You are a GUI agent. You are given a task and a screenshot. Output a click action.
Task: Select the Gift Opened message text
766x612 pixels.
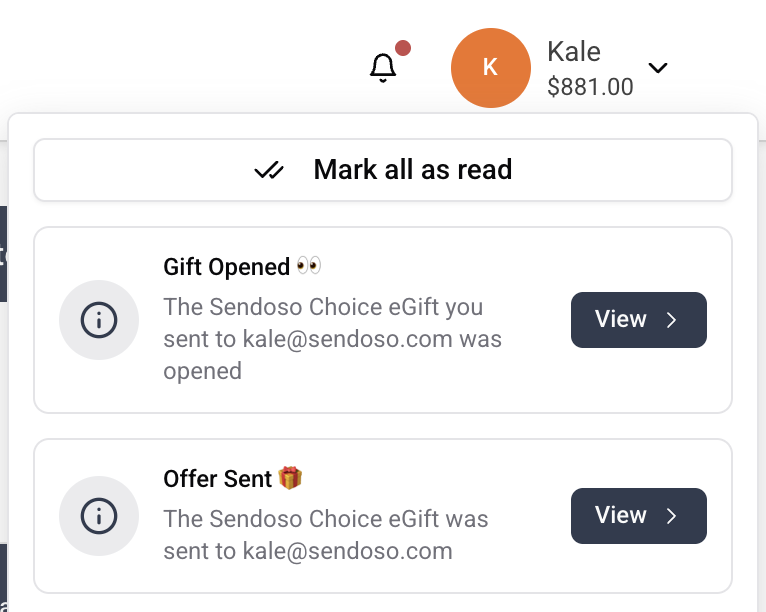[332, 339]
